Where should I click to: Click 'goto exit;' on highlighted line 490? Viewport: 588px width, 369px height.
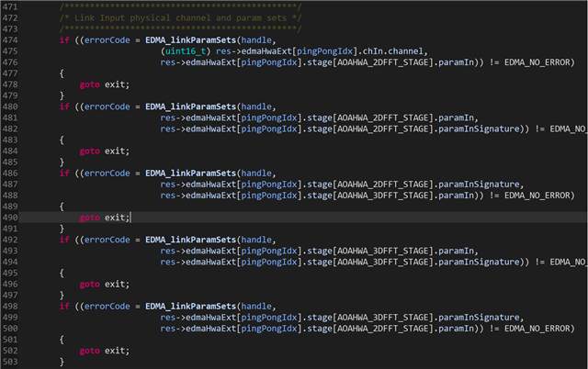coord(104,218)
